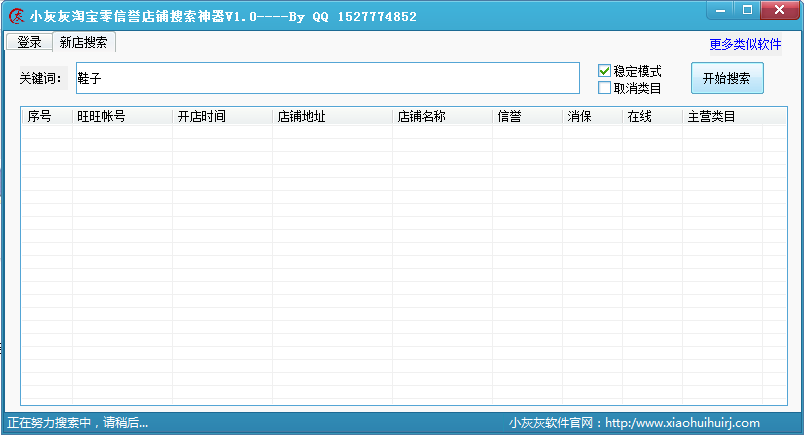Screen dimensions: 804x435
Task: Maximize the application window
Action: pos(747,10)
